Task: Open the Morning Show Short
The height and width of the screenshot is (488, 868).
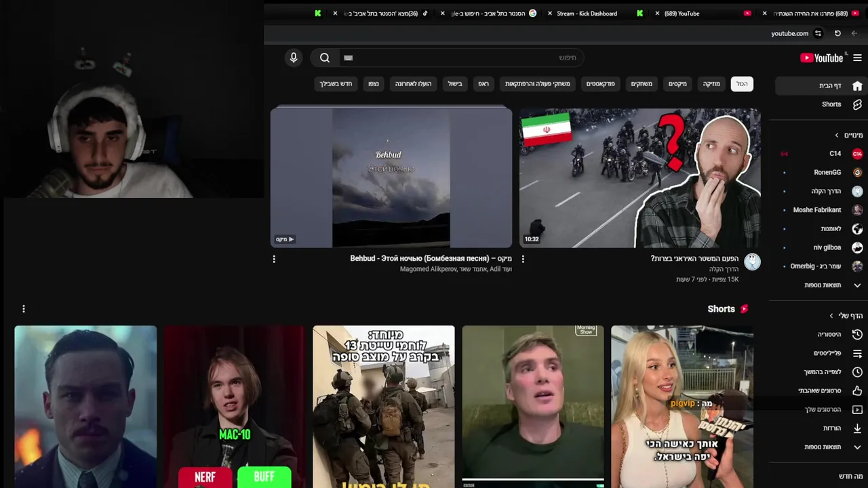Action: (533, 407)
